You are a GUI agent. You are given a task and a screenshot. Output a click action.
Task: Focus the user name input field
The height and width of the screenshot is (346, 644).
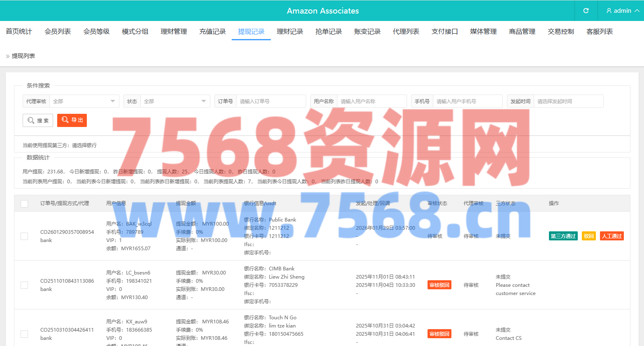[x=372, y=101]
